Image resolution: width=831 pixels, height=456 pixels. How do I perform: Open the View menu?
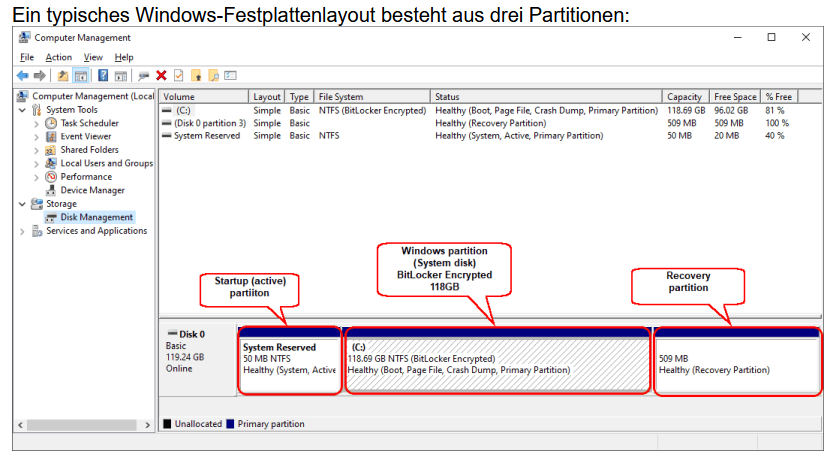[93, 57]
